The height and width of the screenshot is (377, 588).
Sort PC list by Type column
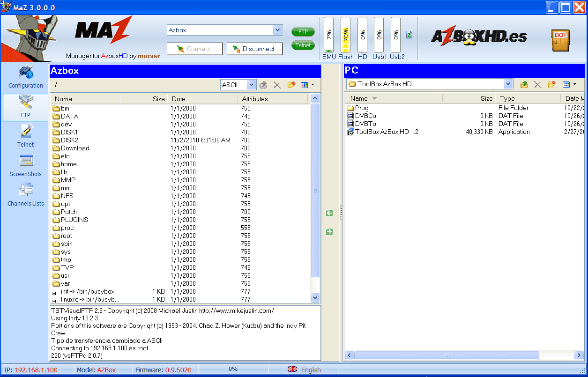tap(528, 98)
